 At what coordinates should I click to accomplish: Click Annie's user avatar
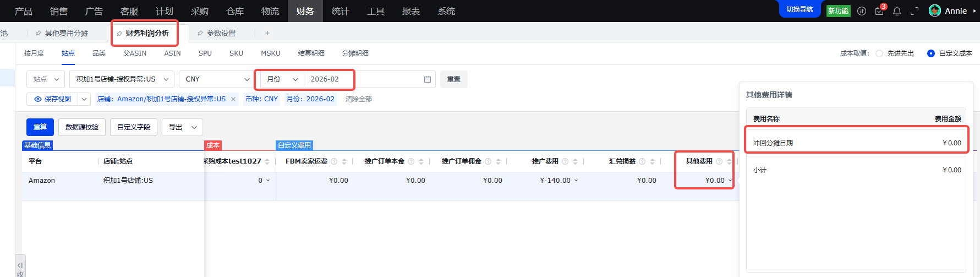click(x=935, y=10)
